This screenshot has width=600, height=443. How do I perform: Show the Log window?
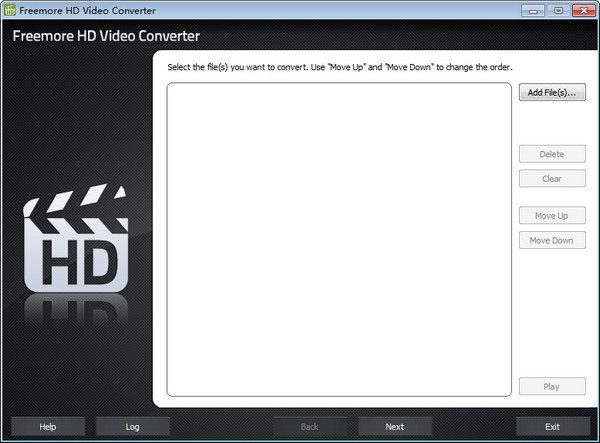[133, 427]
